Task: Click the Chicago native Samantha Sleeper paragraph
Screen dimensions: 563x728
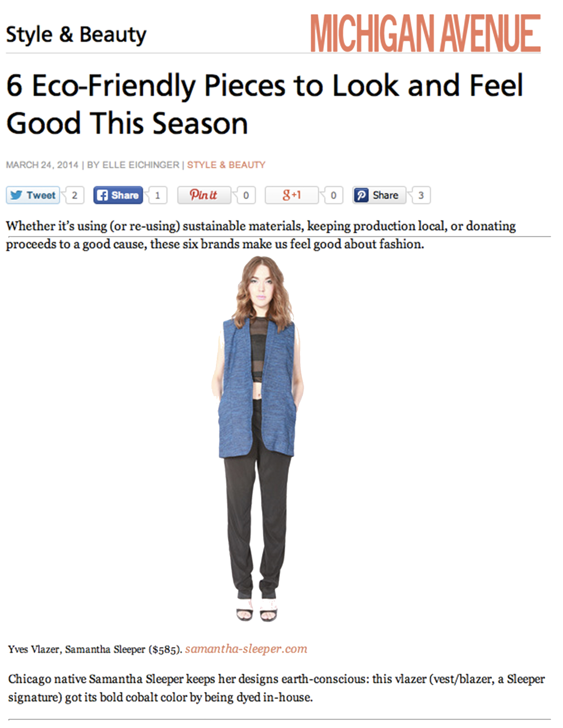Action: [x=276, y=688]
